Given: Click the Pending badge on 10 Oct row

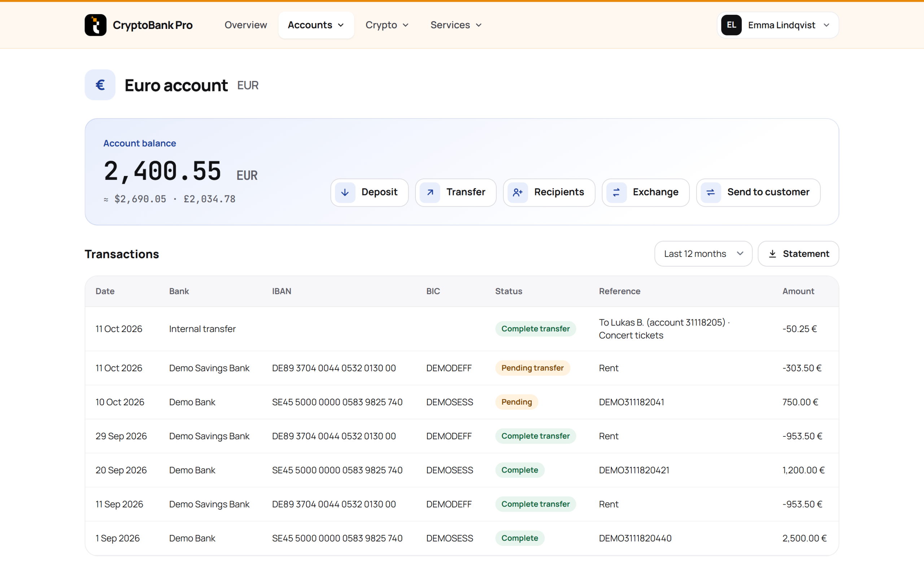Looking at the screenshot, I should 517,402.
